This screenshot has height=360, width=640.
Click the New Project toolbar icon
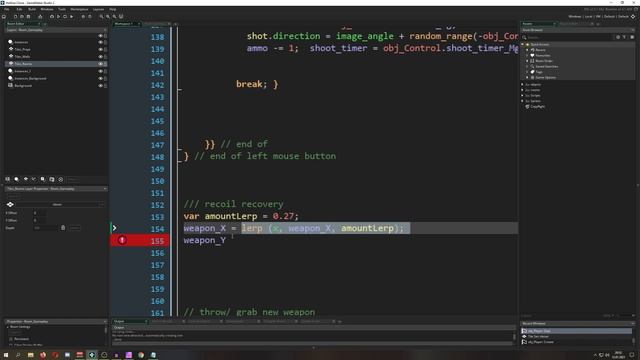(x=16, y=17)
